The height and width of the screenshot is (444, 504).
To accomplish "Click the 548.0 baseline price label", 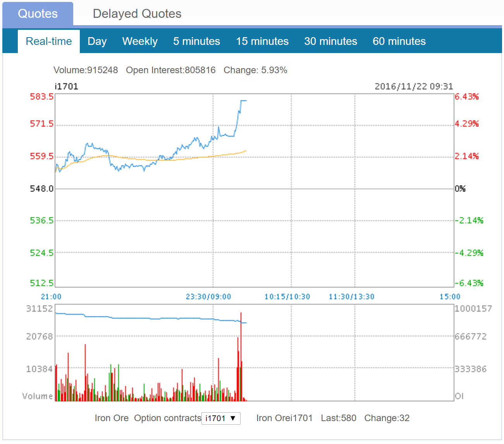I will coord(42,189).
